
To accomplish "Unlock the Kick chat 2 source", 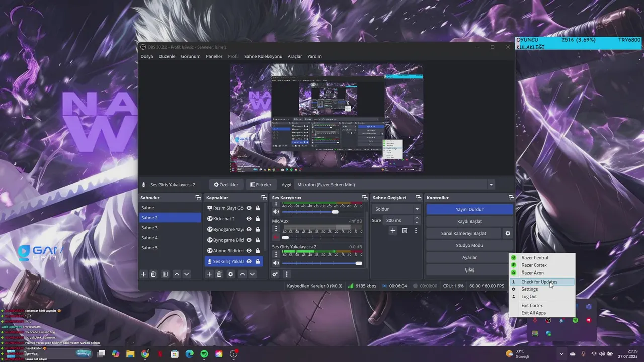I will point(258,219).
